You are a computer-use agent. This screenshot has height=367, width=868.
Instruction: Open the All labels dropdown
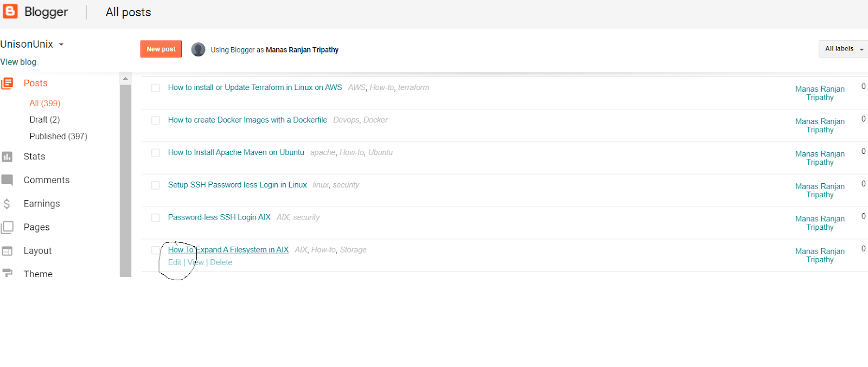[x=844, y=49]
